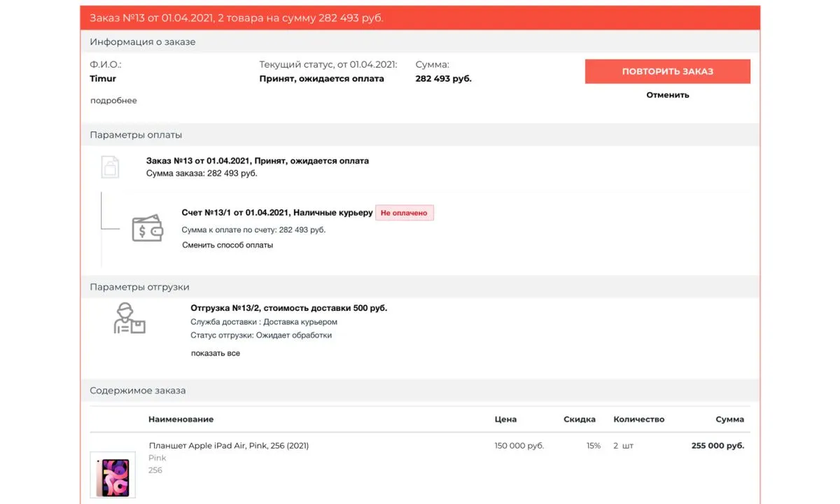Image resolution: width=840 pixels, height=504 pixels.
Task: Click the Содержимое заказа section header
Action: pyautogui.click(x=138, y=391)
